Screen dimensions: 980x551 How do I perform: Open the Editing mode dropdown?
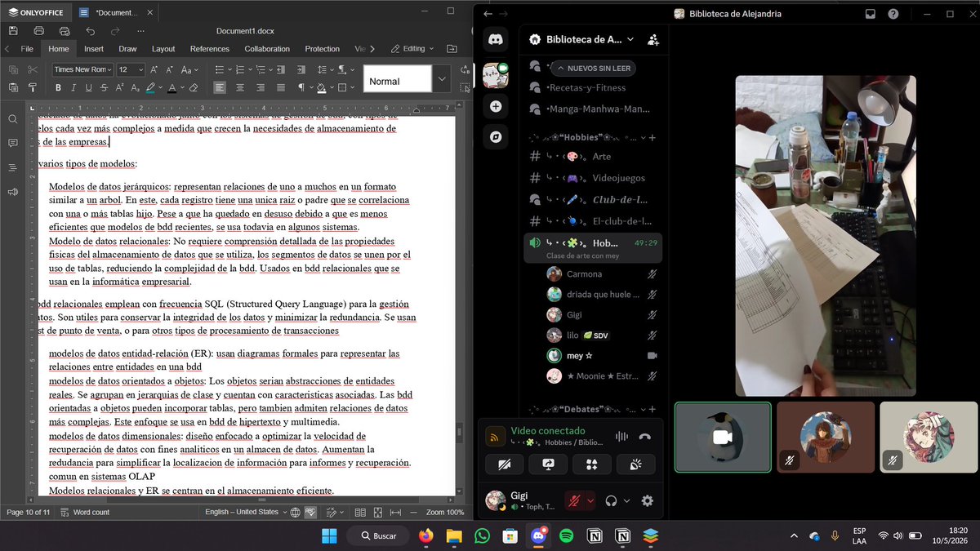click(x=413, y=49)
